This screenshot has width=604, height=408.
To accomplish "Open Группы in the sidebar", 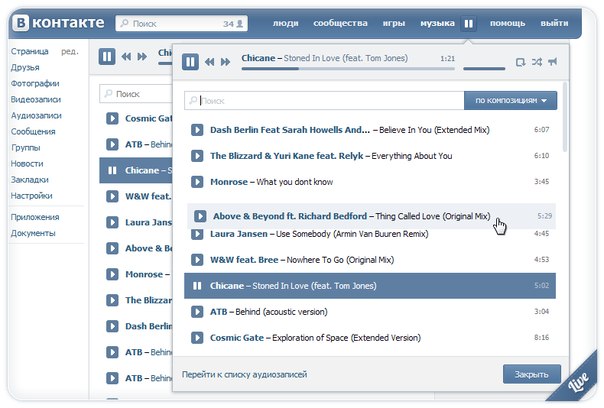I will [x=25, y=148].
